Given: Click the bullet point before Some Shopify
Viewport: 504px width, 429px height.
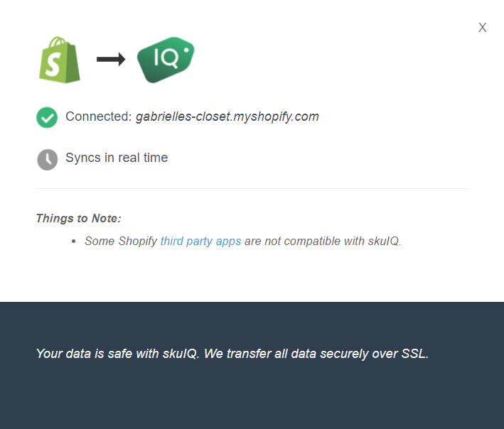Looking at the screenshot, I should 75,241.
